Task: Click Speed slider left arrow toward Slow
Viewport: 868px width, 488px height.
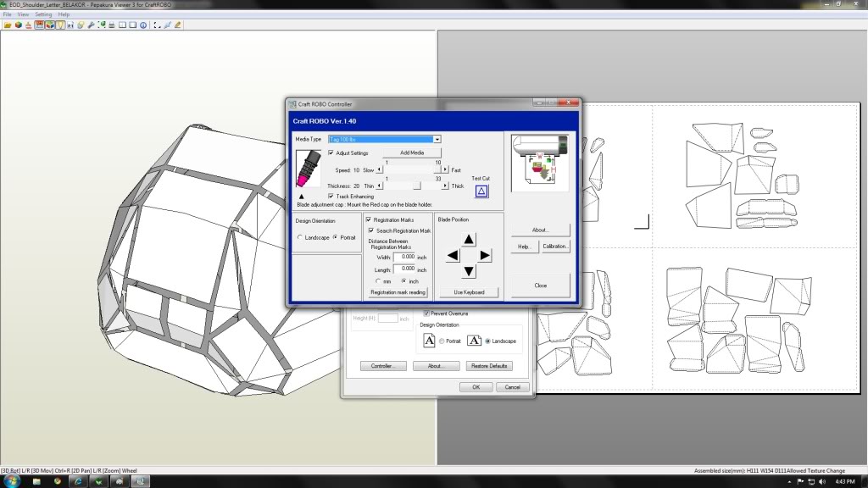Action: point(379,169)
